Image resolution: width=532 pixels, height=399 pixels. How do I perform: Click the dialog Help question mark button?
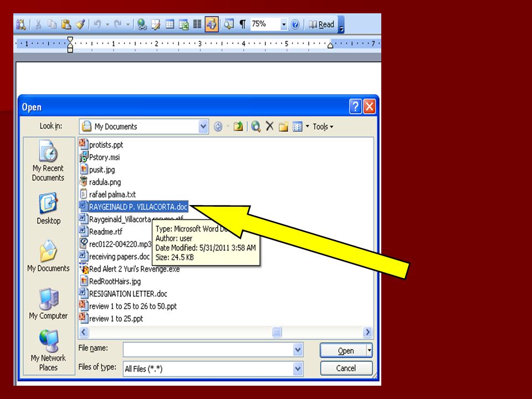point(355,106)
